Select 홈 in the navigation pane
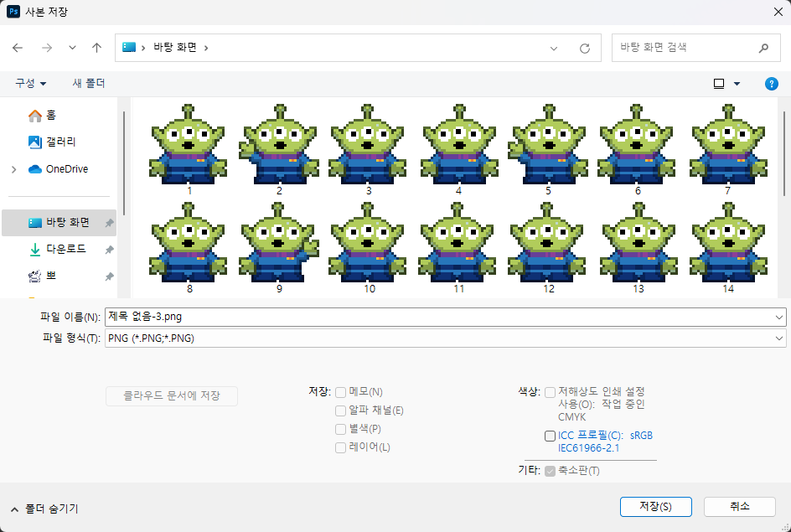The height and width of the screenshot is (532, 791). click(x=43, y=116)
